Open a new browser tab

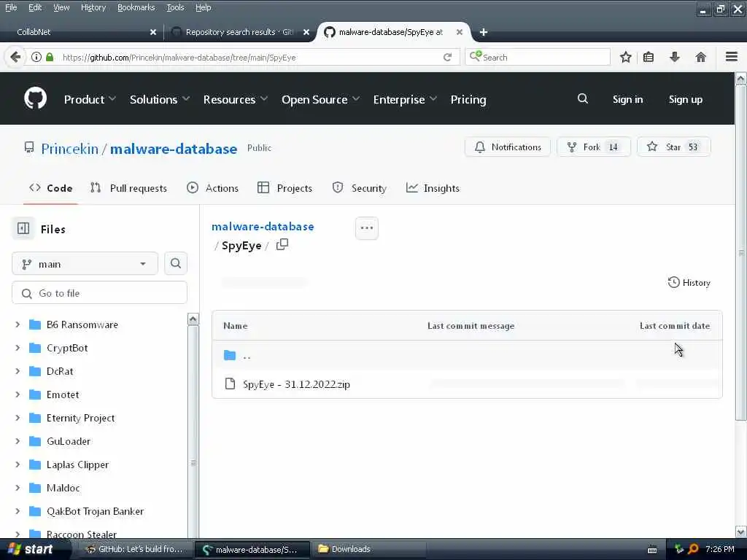484,32
